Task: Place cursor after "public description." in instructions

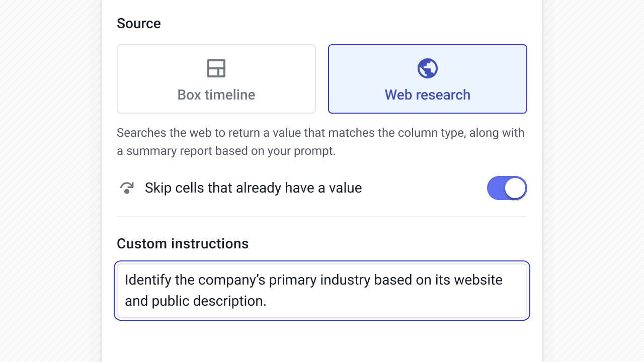Action: point(267,301)
